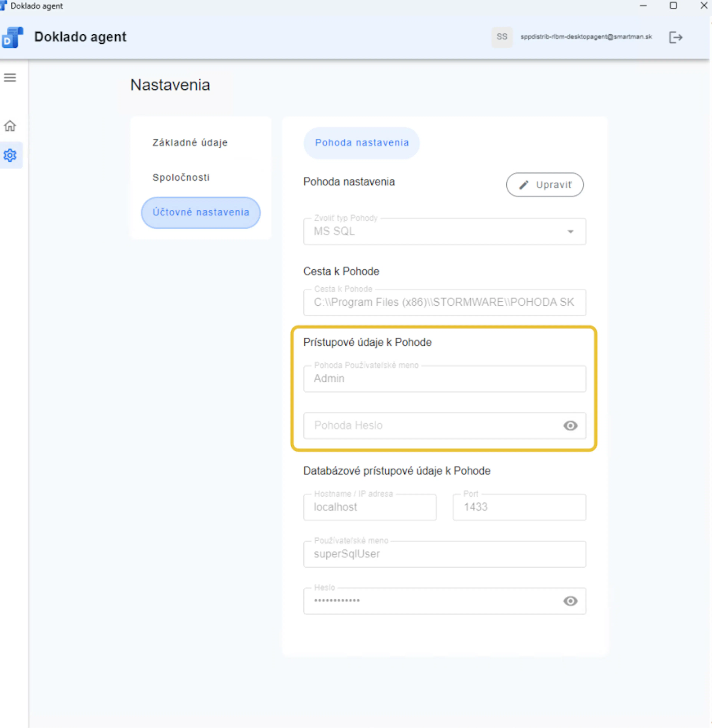
Task: Go to the Home page icon
Action: [10, 126]
